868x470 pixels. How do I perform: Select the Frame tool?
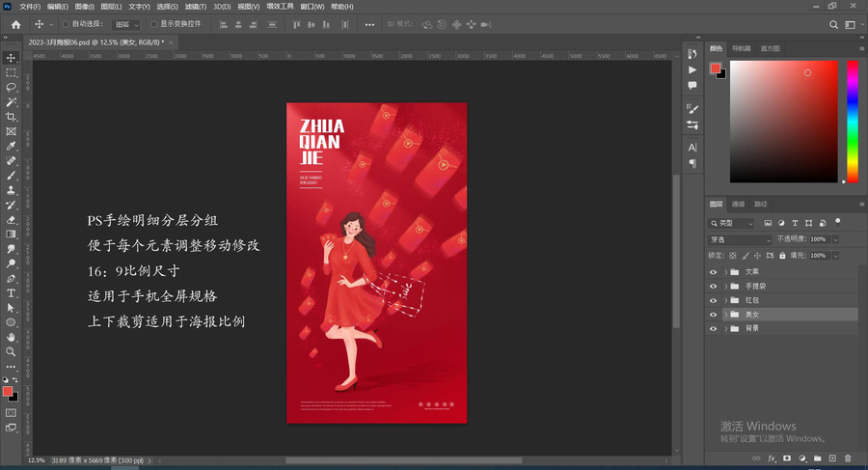pos(11,131)
